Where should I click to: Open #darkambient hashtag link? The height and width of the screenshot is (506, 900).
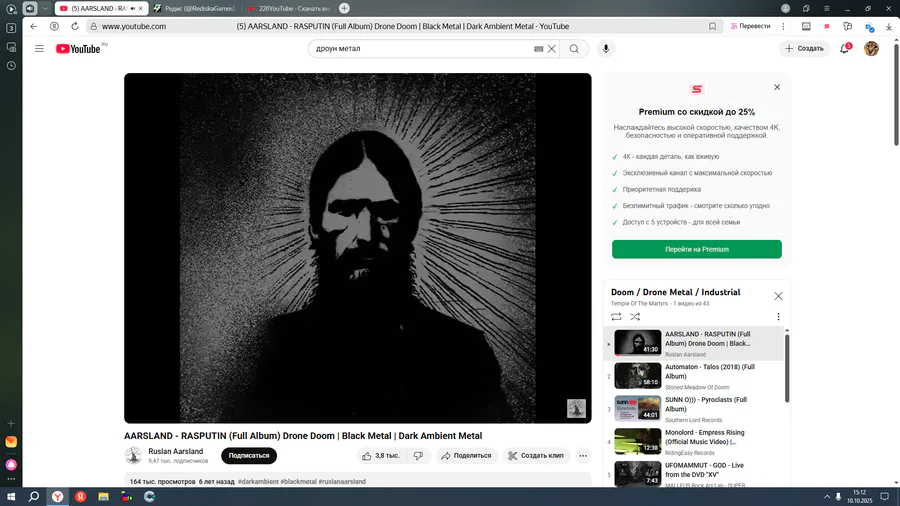[x=258, y=482]
